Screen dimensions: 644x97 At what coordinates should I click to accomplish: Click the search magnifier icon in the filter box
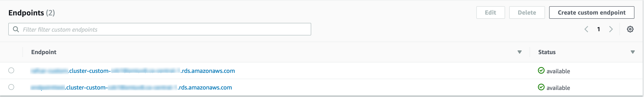click(16, 29)
